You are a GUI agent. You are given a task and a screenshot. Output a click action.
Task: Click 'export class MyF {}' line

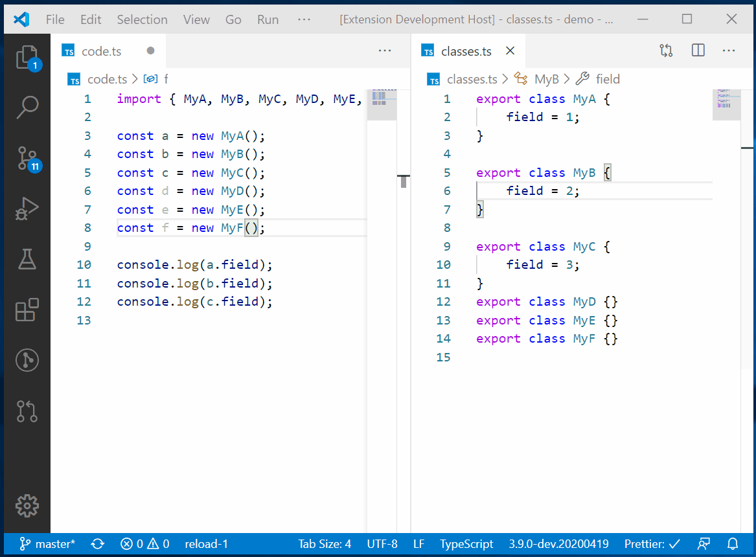click(x=547, y=339)
